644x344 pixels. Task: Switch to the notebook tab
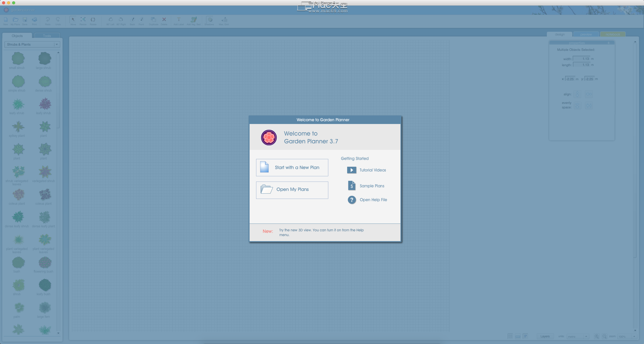pos(613,34)
